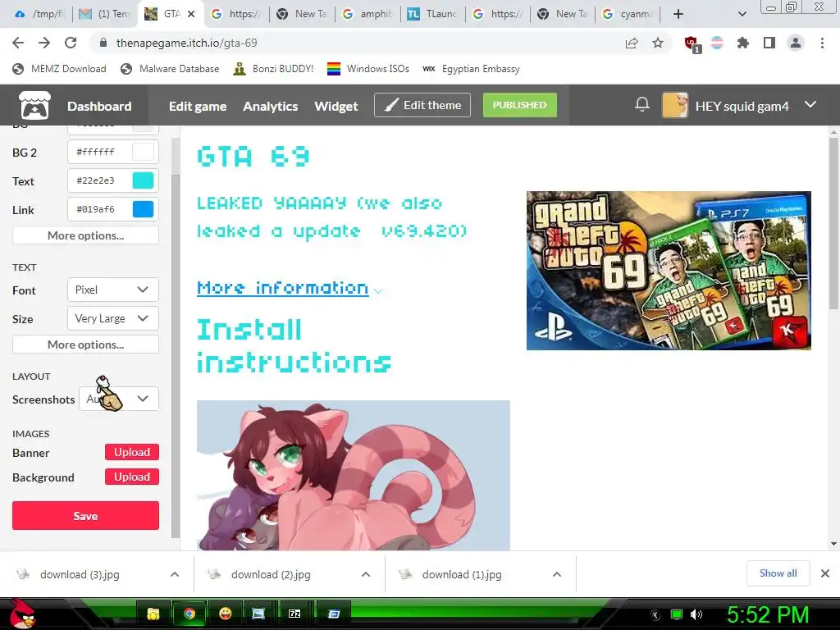Switch to the cyanm browser tab
Screen dimensions: 840x630
point(628,14)
